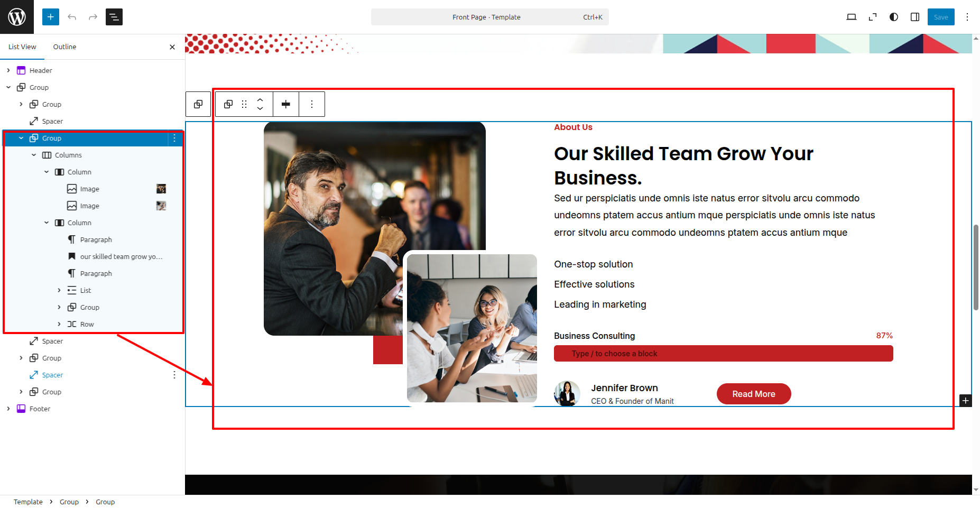This screenshot has height=508, width=980.
Task: Toggle the List View document overview
Action: (x=114, y=17)
